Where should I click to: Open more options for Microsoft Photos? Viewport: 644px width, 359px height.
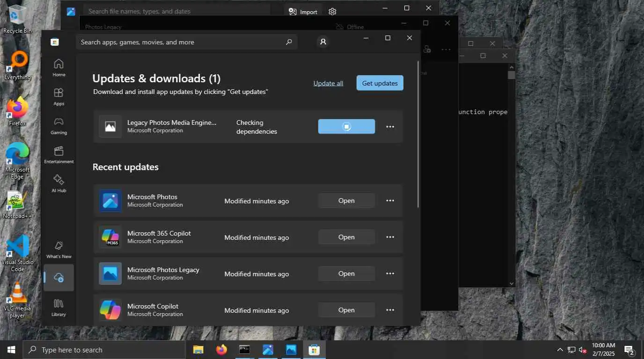click(x=390, y=201)
